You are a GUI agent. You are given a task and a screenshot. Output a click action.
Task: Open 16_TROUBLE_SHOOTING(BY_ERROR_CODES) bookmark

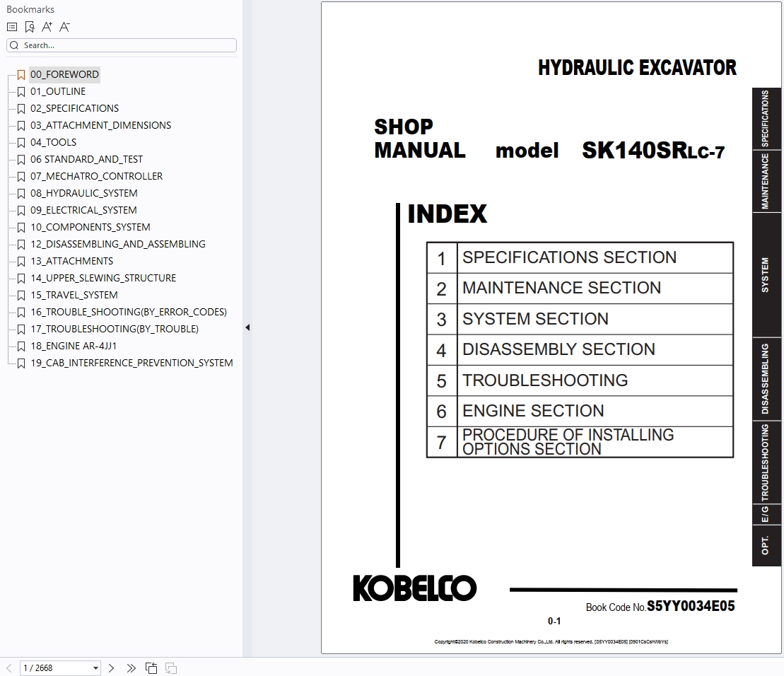[x=129, y=313]
